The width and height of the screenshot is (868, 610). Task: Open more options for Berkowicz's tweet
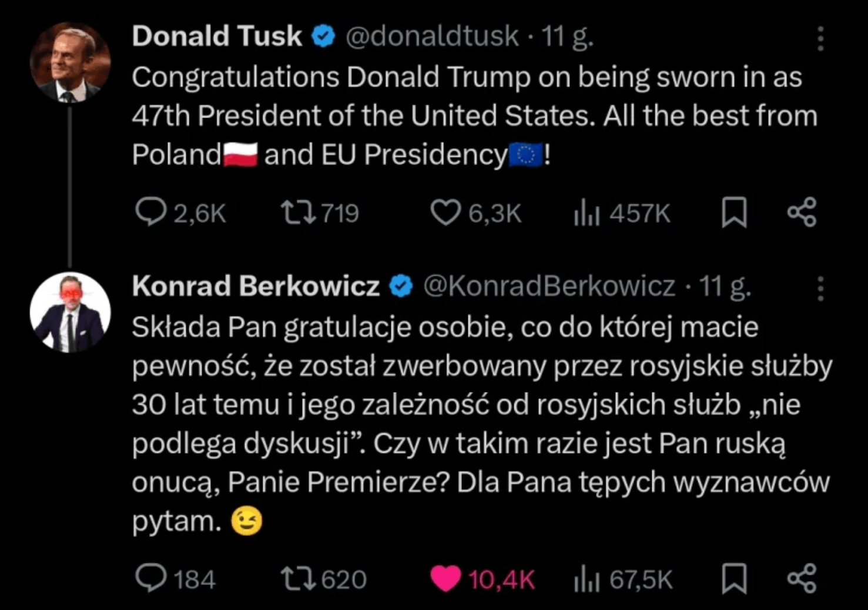click(820, 289)
